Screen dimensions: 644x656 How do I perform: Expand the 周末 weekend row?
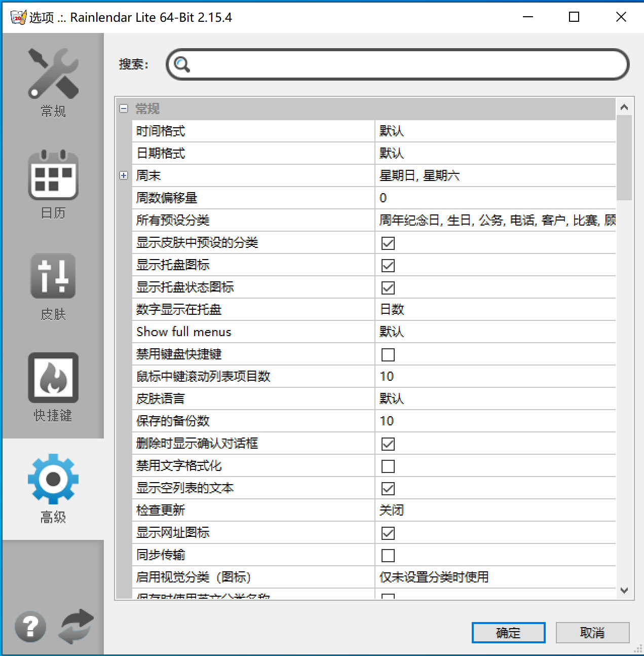pos(124,175)
